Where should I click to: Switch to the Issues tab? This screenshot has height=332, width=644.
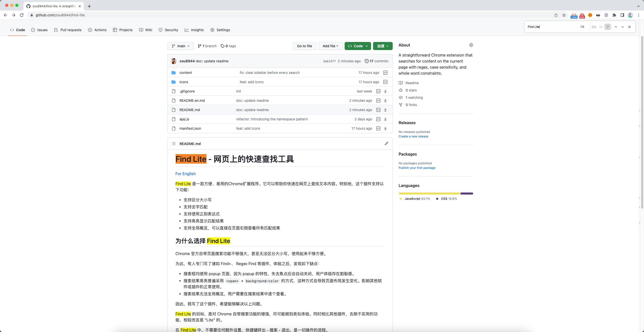pos(39,30)
